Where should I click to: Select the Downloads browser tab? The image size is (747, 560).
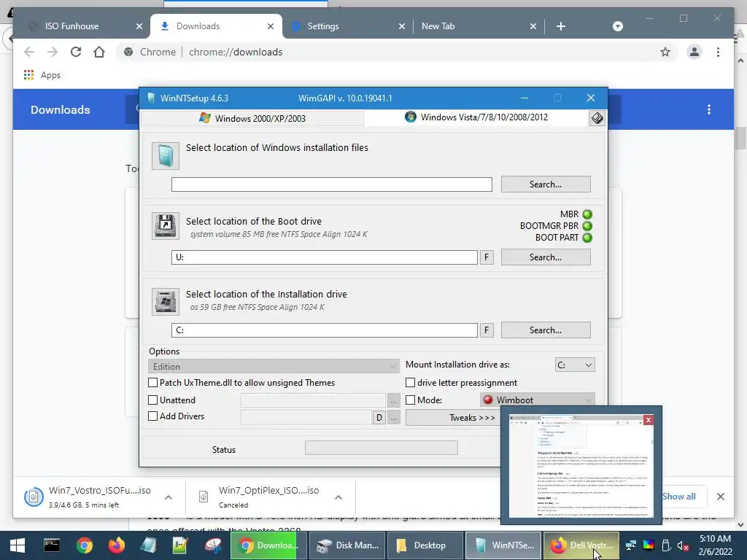click(198, 26)
